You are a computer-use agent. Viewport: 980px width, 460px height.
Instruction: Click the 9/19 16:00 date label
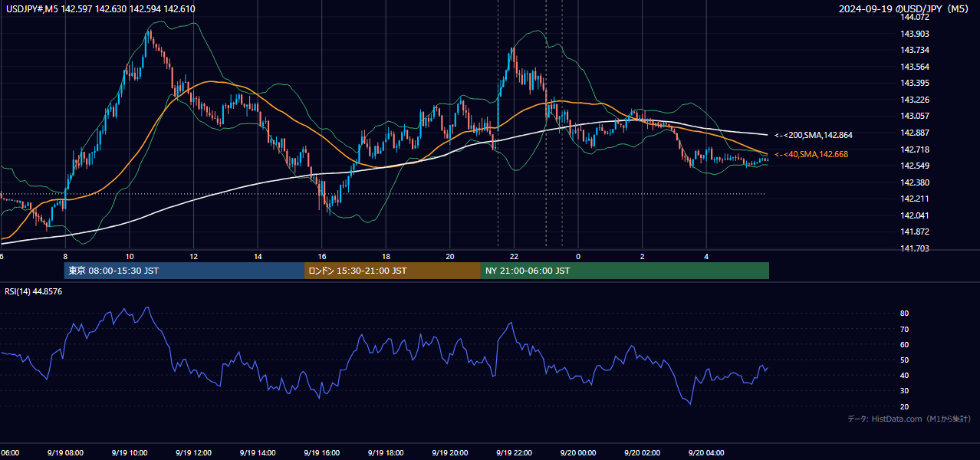322,453
